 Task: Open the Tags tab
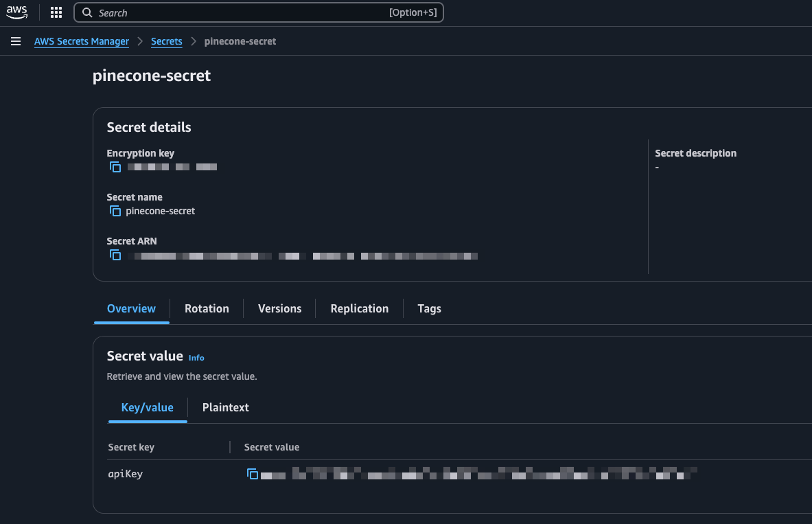[429, 308]
